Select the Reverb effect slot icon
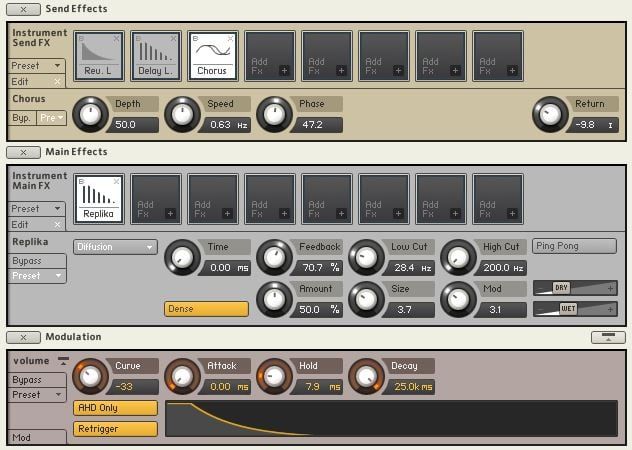This screenshot has width=632, height=450. (x=99, y=56)
